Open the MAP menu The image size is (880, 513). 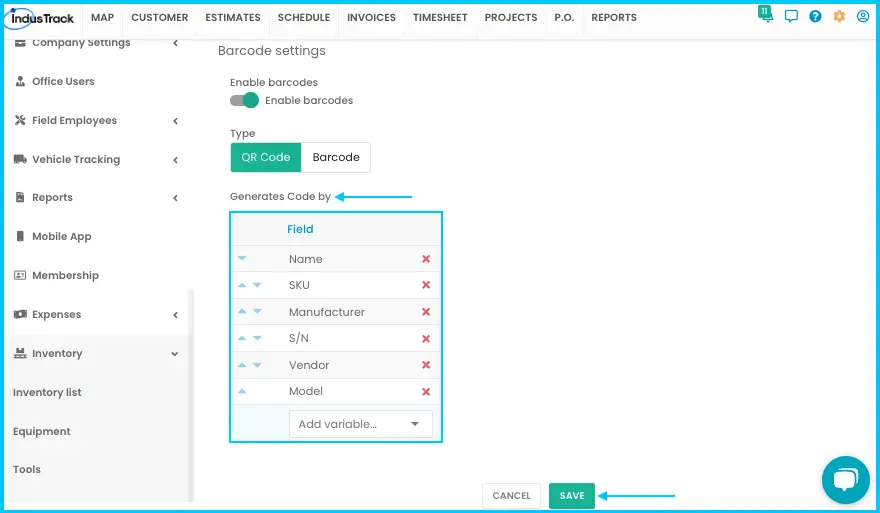[x=102, y=17]
